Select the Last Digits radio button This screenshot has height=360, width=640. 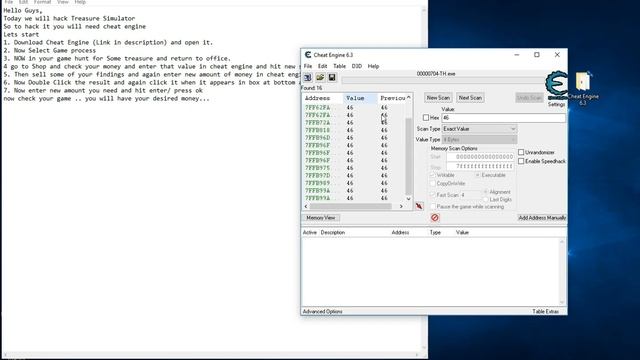coord(486,200)
